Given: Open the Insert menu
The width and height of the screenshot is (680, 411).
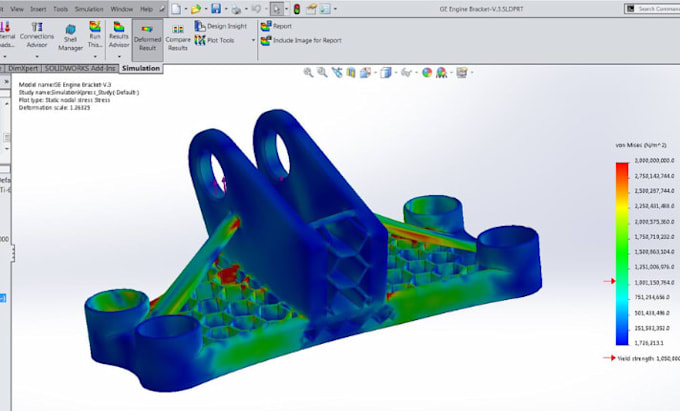Looking at the screenshot, I should (38, 9).
